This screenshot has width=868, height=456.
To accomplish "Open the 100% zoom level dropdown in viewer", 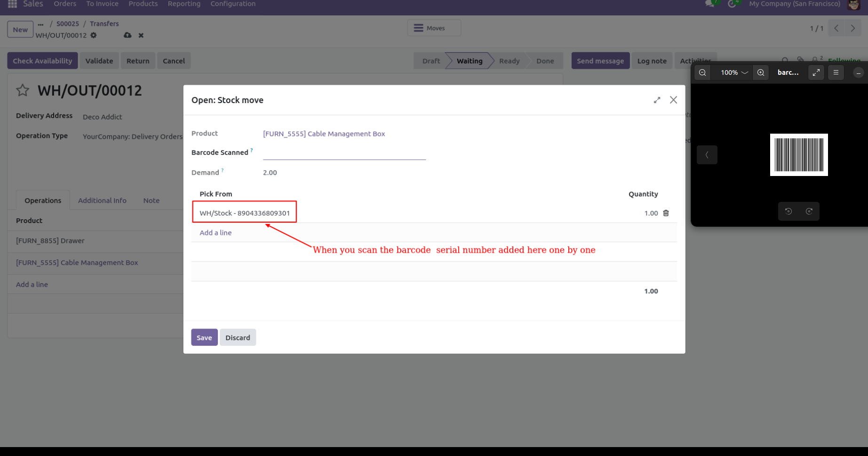I will pos(734,72).
